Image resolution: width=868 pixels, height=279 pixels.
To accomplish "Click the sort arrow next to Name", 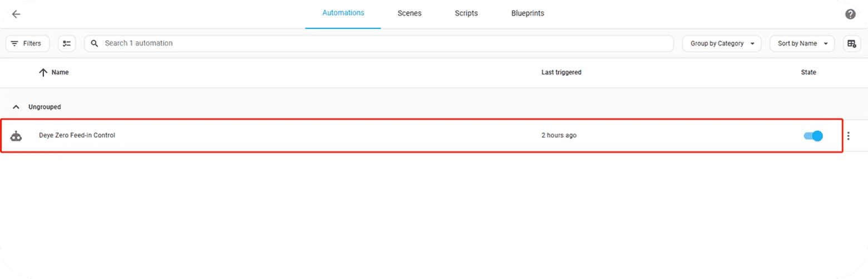I will click(x=43, y=72).
